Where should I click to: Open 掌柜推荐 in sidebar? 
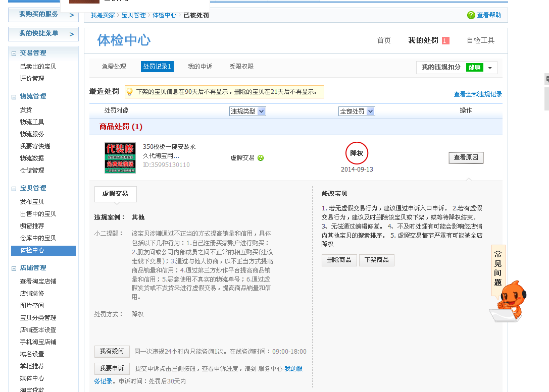(x=32, y=366)
